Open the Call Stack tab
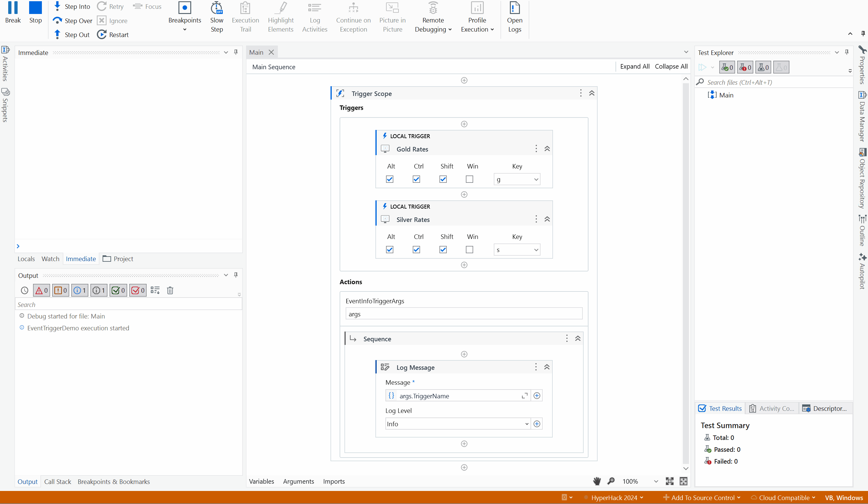This screenshot has width=868, height=504. click(58, 482)
